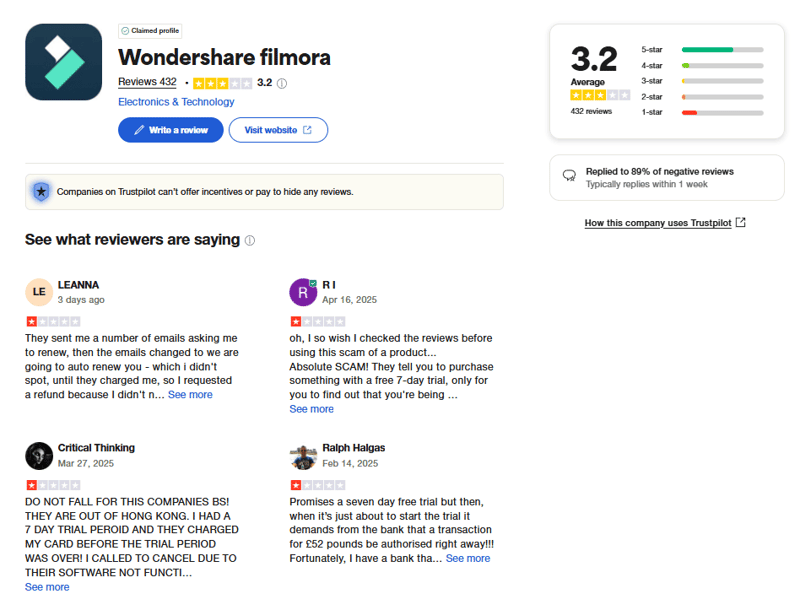
Task: Click the Critical Thinking profile picture
Action: [x=39, y=455]
